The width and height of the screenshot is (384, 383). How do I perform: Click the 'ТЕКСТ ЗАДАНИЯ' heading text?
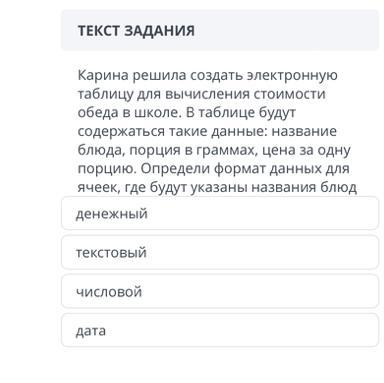136,31
